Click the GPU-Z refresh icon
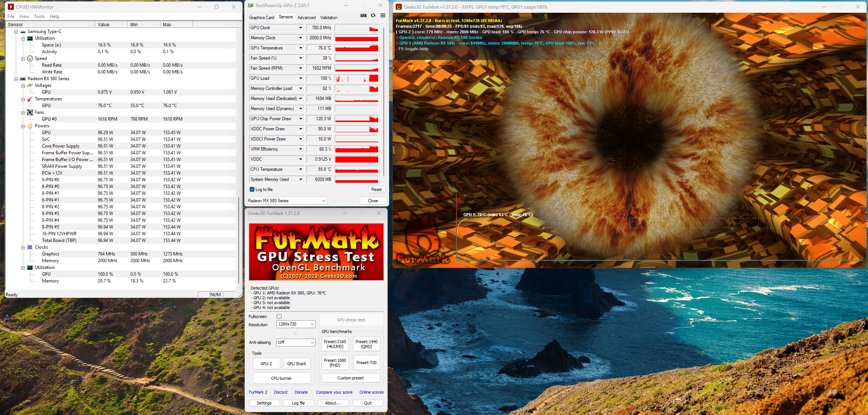The width and height of the screenshot is (868, 415). tap(373, 15)
